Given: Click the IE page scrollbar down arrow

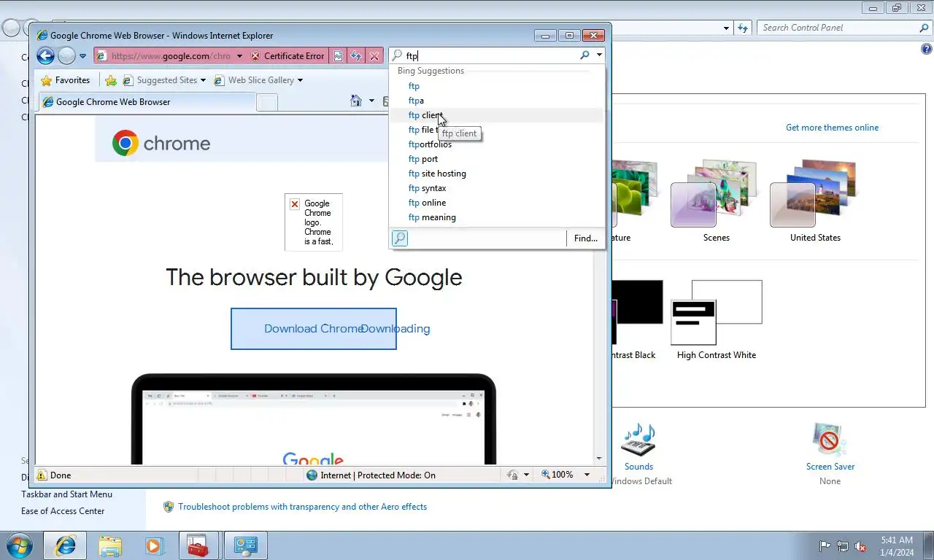Looking at the screenshot, I should coord(599,459).
